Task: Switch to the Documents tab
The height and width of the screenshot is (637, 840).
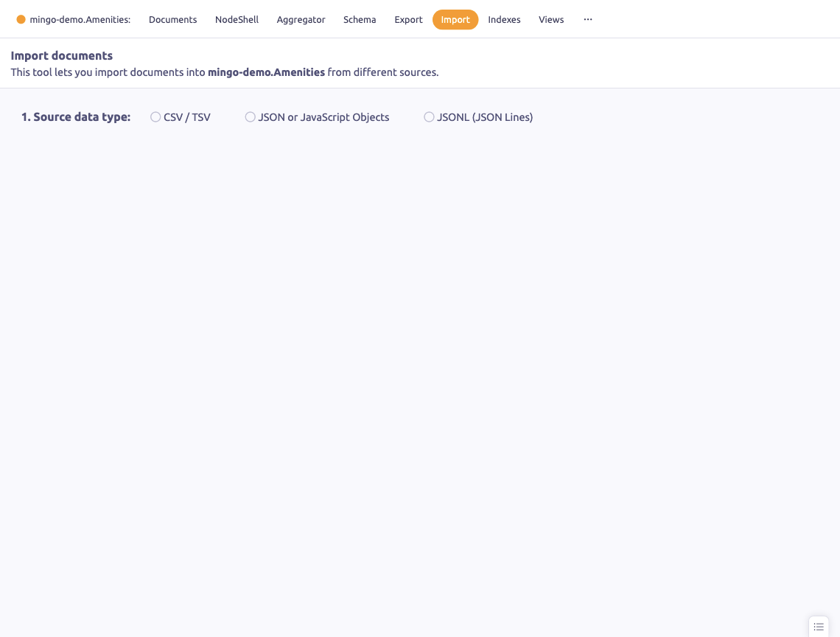Action: (x=172, y=20)
